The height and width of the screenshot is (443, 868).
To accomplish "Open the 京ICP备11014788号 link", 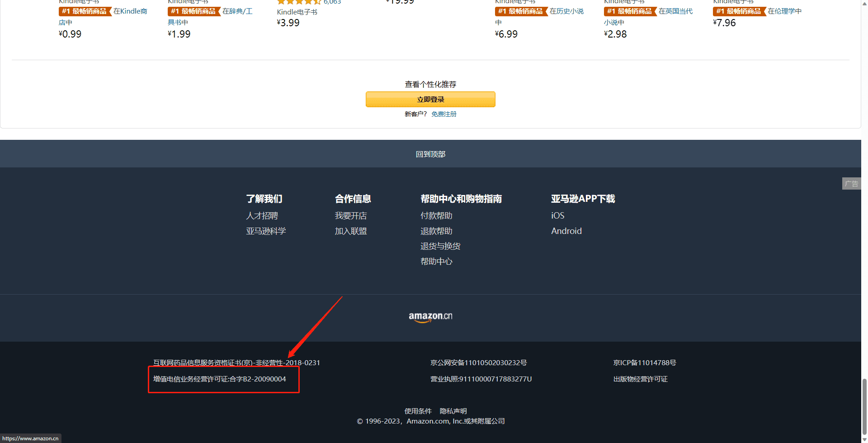I will pos(644,363).
